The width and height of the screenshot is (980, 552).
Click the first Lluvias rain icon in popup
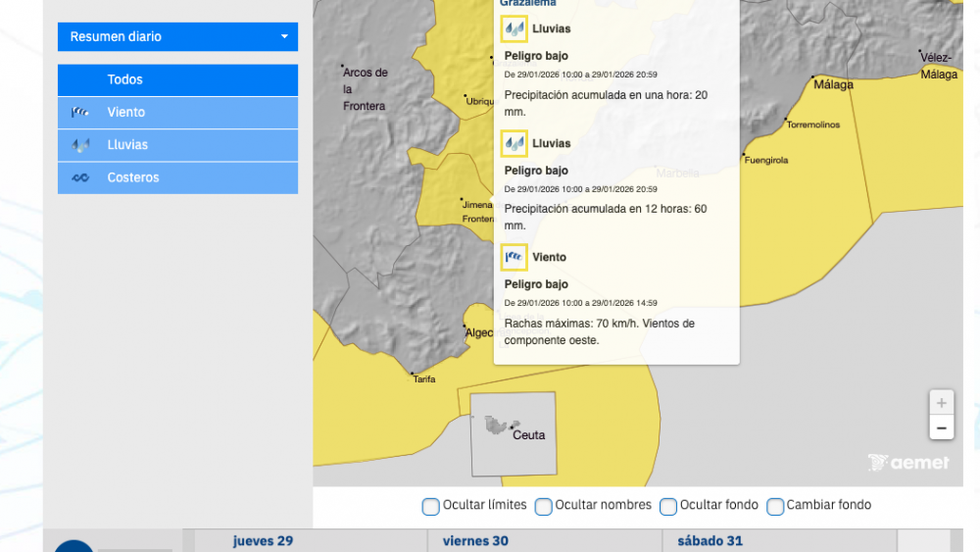pyautogui.click(x=514, y=29)
